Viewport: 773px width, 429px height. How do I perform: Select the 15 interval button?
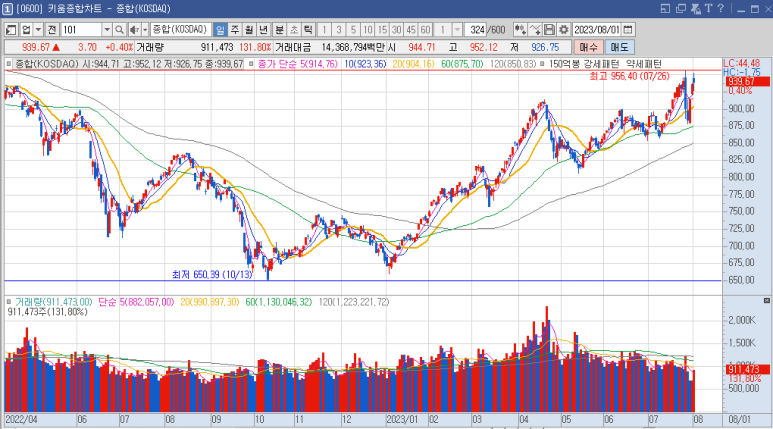point(382,30)
